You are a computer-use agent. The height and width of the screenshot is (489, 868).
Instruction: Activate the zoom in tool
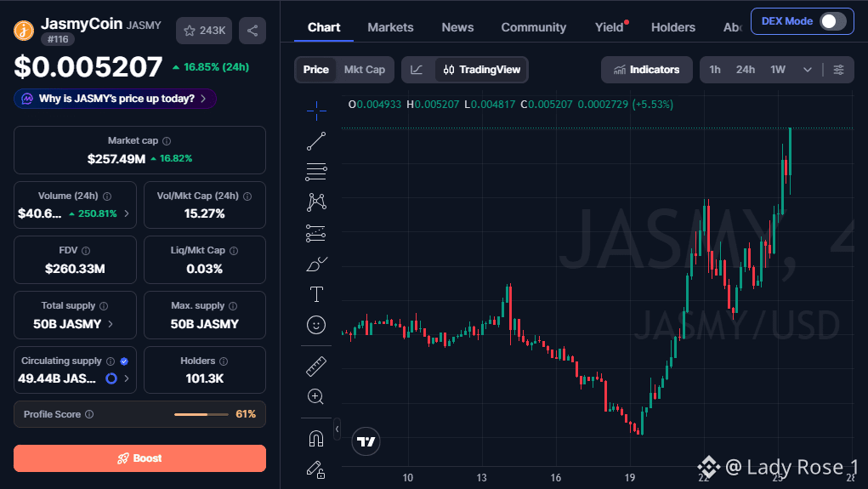[315, 396]
